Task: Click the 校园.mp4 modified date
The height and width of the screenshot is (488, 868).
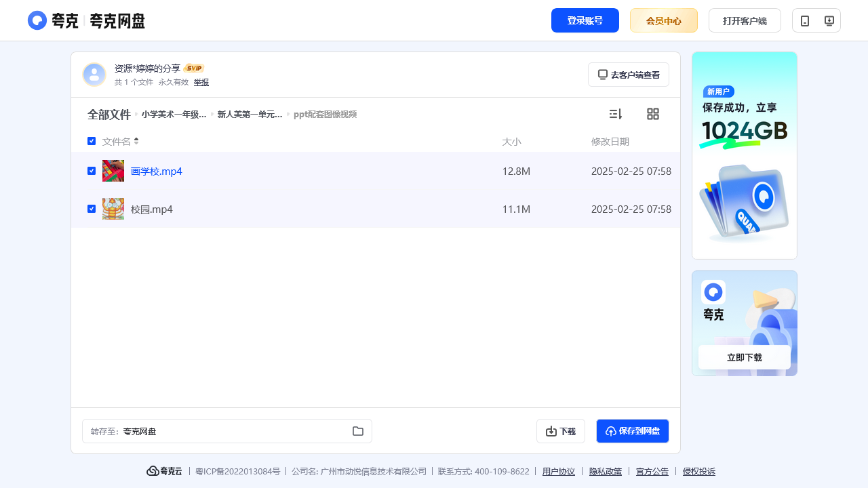Action: click(631, 209)
